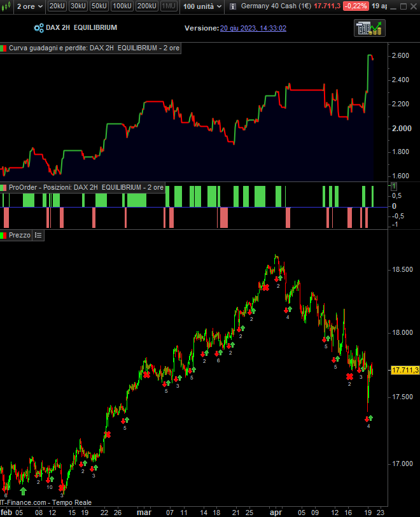Viewport: 420px width, 517px height.
Task: Click the DAX 2H EQUILIBRIUM gears icon
Action: [39, 28]
